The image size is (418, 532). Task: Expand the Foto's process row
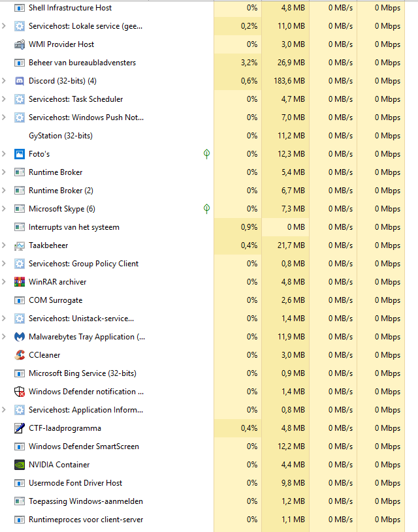[5, 154]
